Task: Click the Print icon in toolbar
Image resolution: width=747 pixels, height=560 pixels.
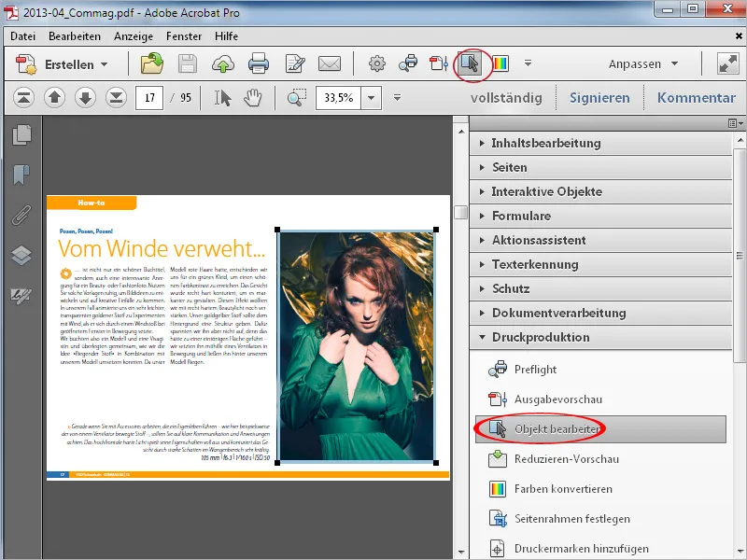Action: click(x=259, y=64)
